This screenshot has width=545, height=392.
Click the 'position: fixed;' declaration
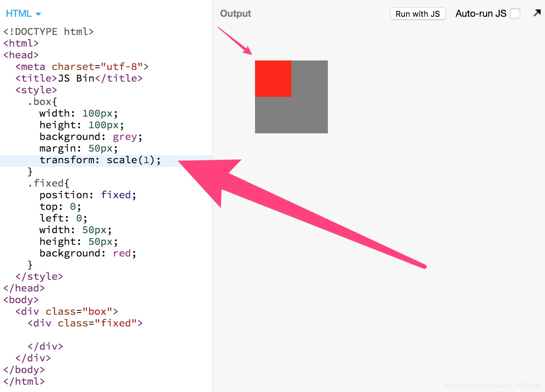click(x=88, y=195)
